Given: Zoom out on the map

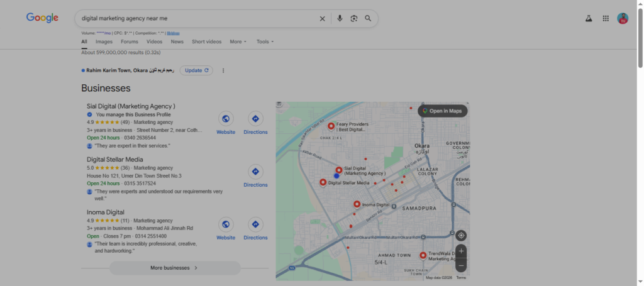Looking at the screenshot, I should [461, 265].
